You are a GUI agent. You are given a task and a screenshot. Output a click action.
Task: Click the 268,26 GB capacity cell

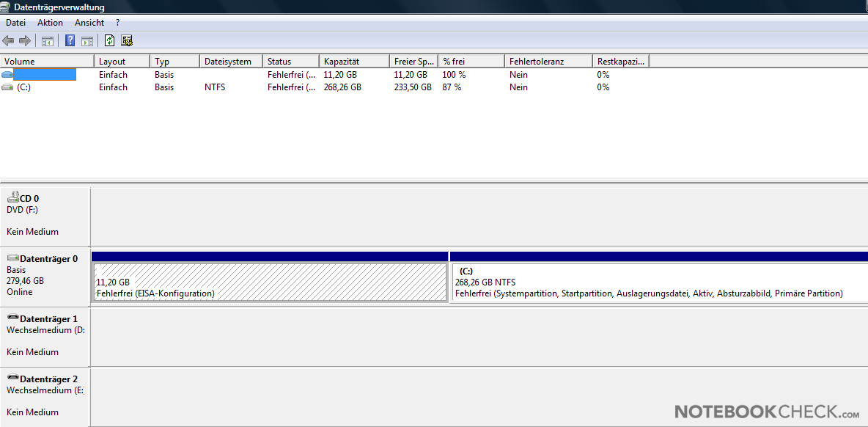coord(342,87)
